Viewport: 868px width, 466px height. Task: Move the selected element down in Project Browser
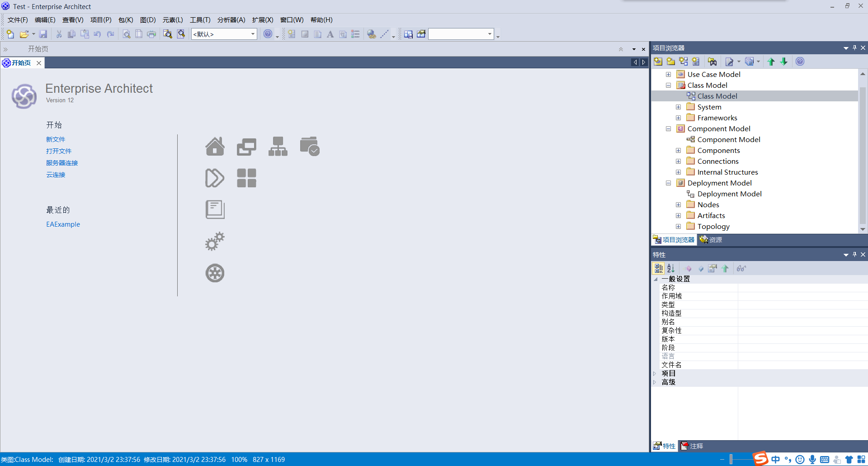coord(783,62)
